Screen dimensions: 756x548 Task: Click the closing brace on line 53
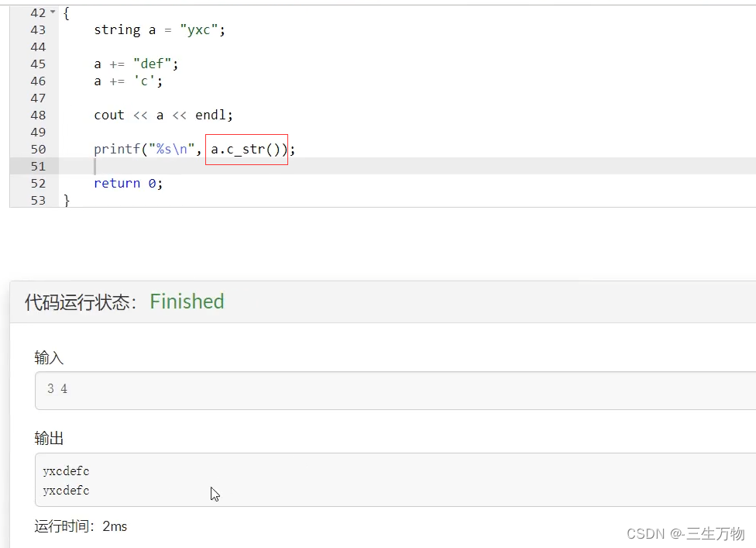click(x=67, y=200)
